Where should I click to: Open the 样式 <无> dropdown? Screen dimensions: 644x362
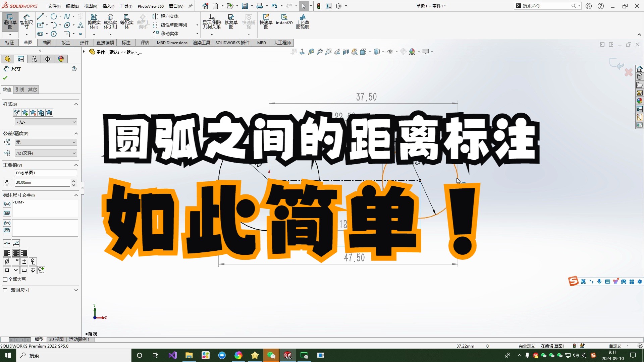(46, 122)
